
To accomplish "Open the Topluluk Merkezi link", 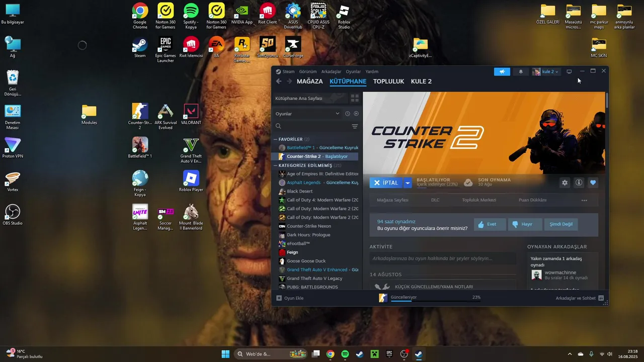I will tap(479, 200).
